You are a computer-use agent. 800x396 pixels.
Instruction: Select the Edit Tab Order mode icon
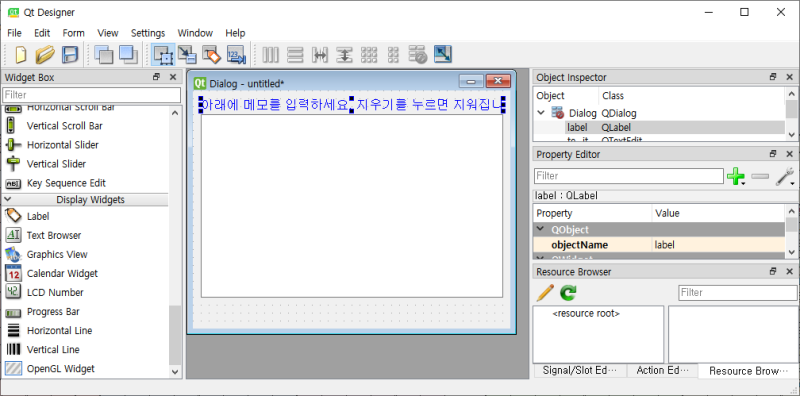(x=236, y=55)
